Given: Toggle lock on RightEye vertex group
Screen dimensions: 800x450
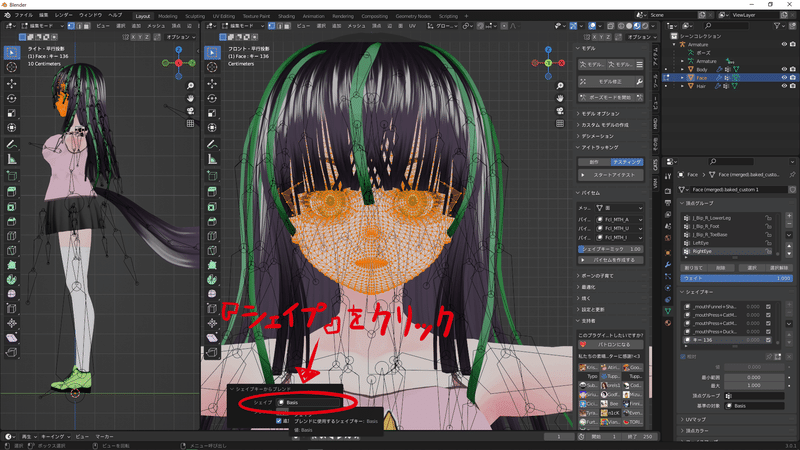Looking at the screenshot, I should (768, 251).
